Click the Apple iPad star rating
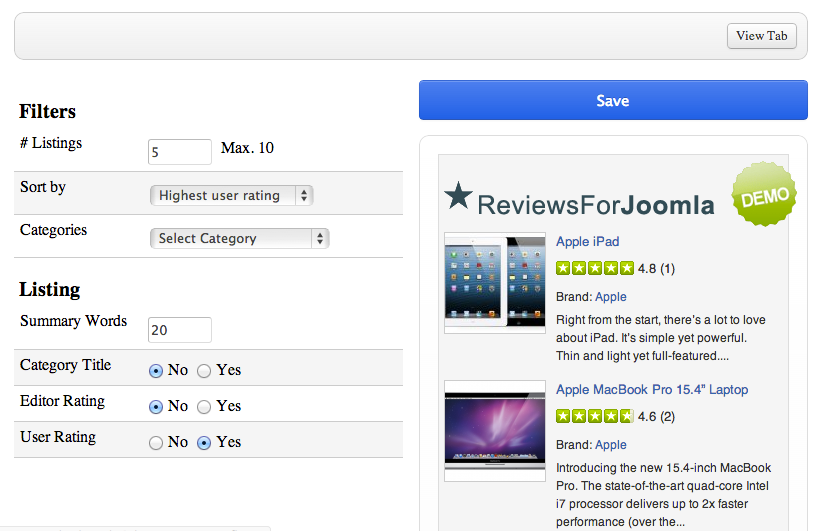This screenshot has height=531, width=818. pyautogui.click(x=595, y=268)
